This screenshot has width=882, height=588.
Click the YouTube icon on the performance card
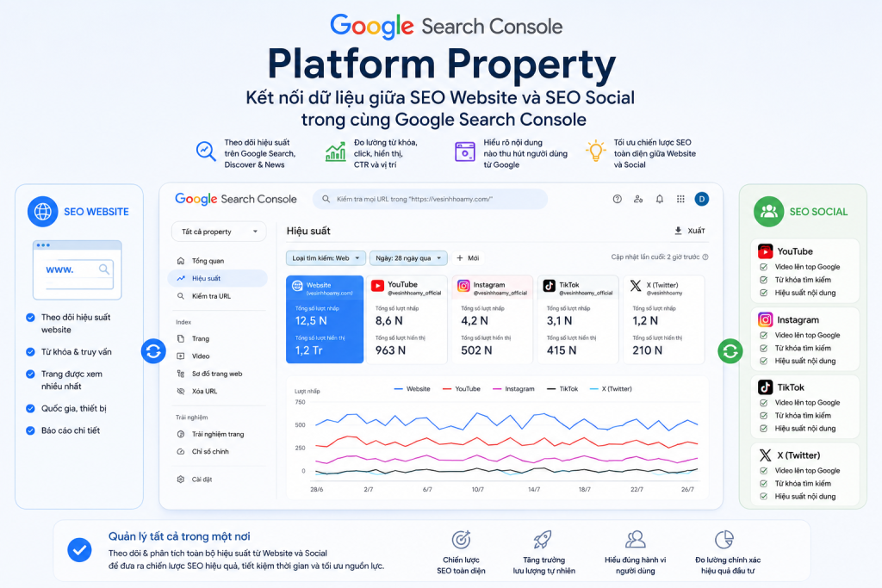click(377, 286)
